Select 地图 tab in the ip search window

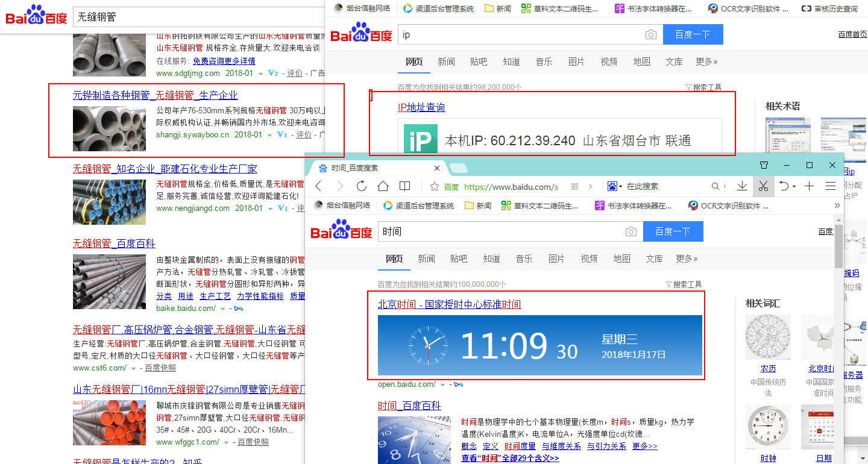tap(641, 61)
